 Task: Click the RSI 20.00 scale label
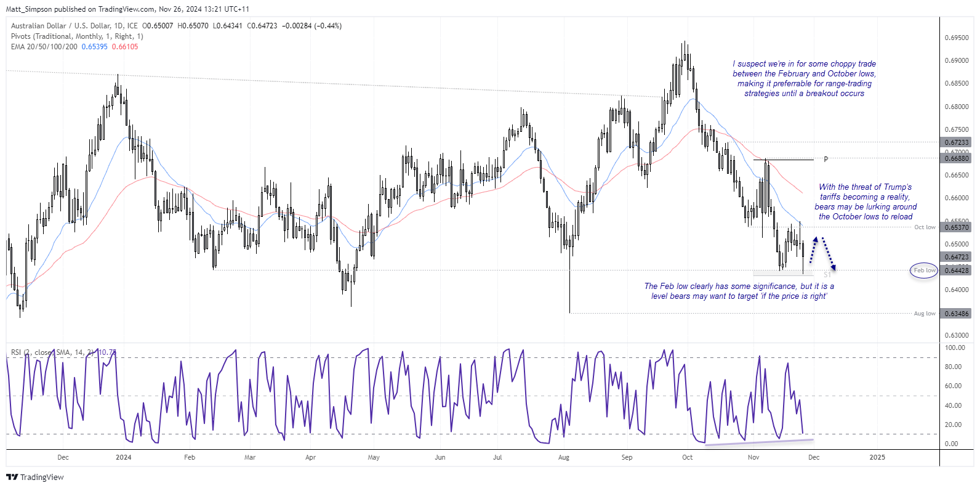point(953,425)
